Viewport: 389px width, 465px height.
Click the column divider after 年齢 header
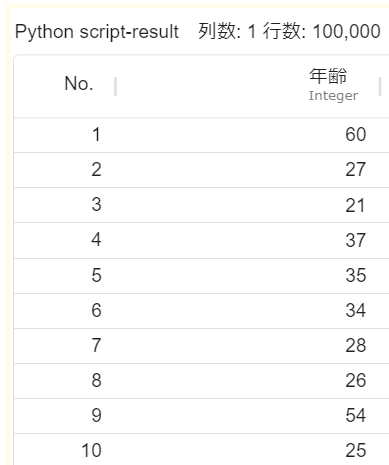(380, 86)
